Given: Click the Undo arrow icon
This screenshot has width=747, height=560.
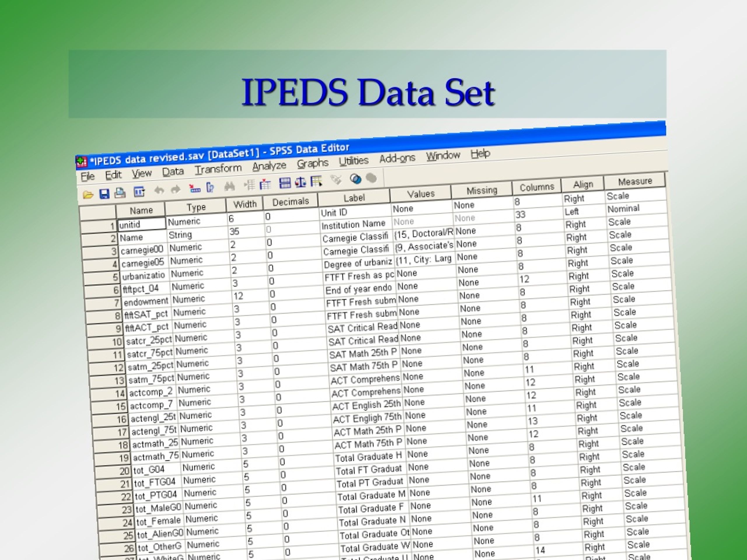Looking at the screenshot, I should (159, 190).
